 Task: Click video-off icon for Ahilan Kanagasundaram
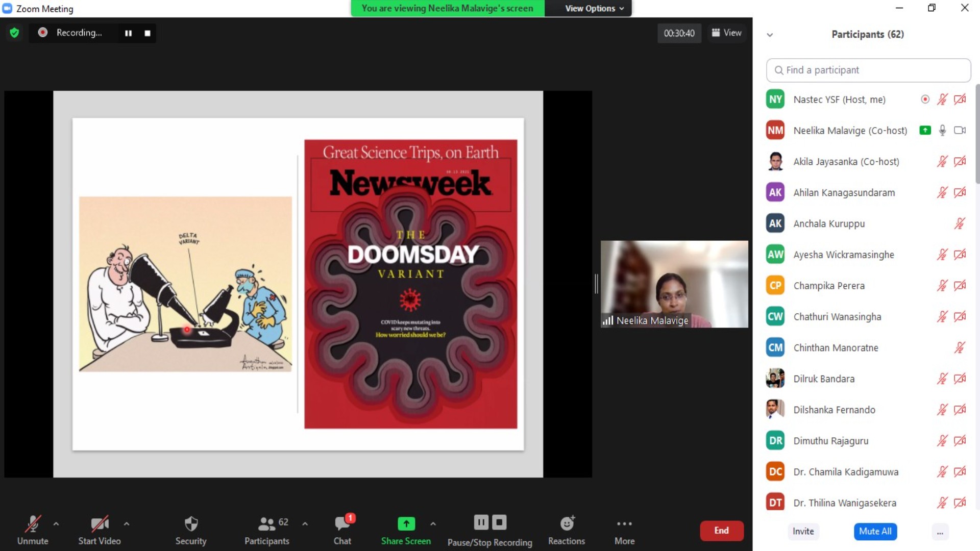pyautogui.click(x=960, y=193)
